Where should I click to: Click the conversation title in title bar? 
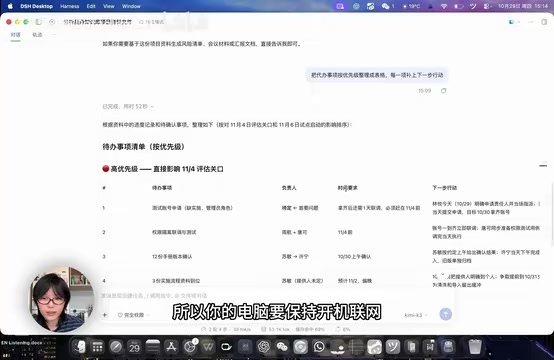click(x=98, y=22)
